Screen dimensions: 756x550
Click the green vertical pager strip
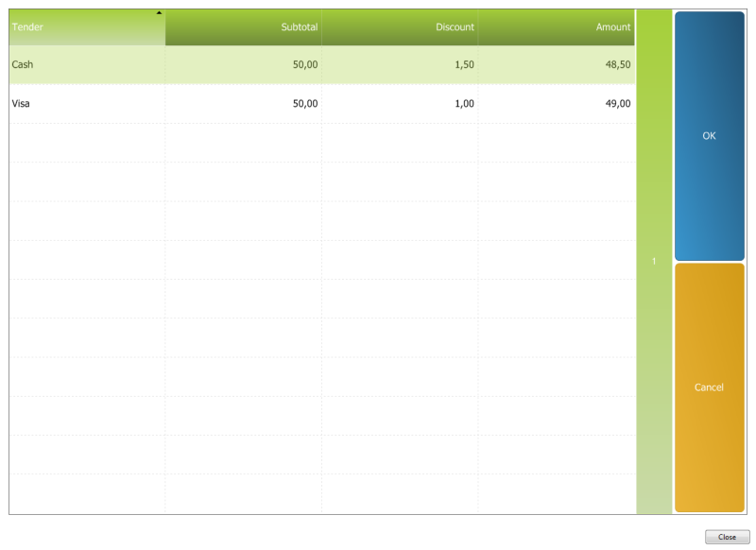click(651, 378)
